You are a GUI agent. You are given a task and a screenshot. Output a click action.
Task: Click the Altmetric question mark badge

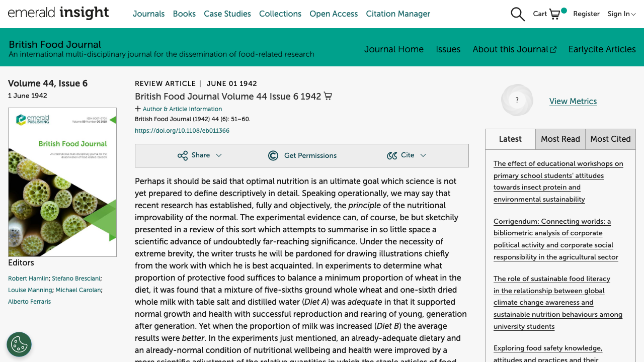[517, 100]
